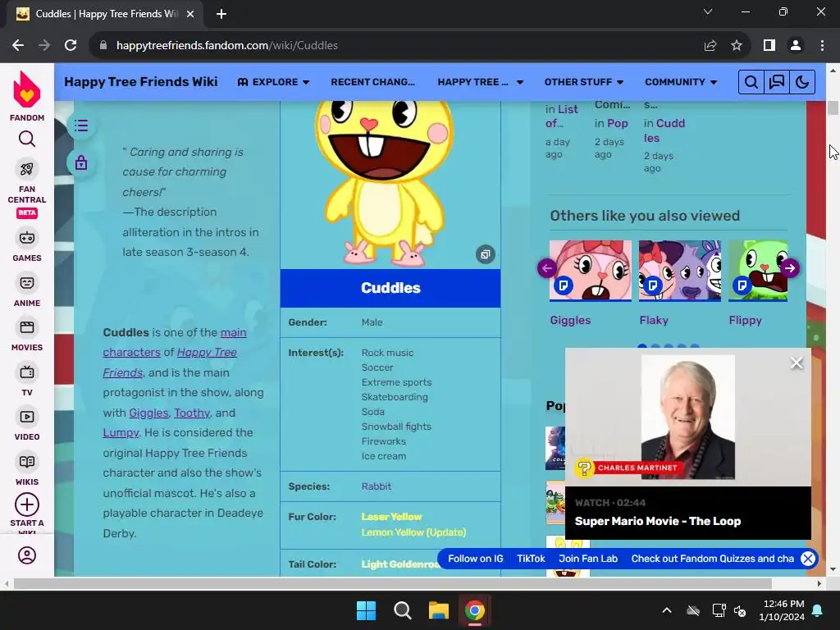Open wiki discussions speech bubble icon
Image resolution: width=840 pixels, height=630 pixels.
click(x=777, y=82)
